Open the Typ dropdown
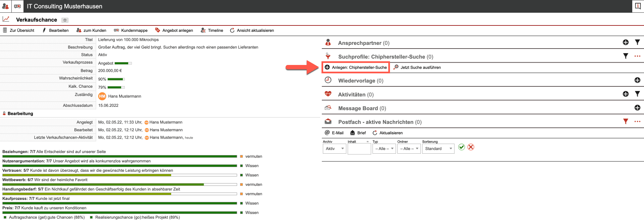Image resolution: width=644 pixels, height=222 pixels. click(384, 149)
